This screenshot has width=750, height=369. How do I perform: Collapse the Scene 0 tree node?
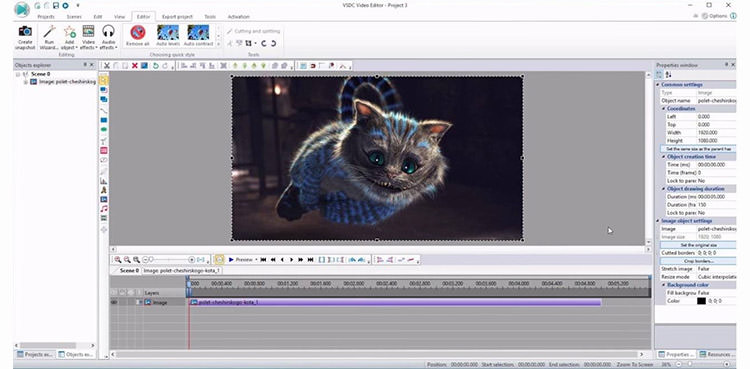(19, 74)
